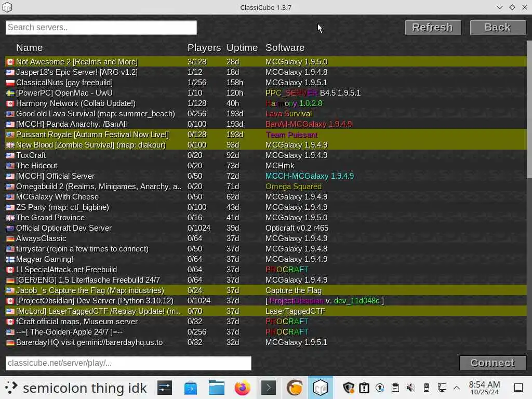The image size is (532, 399).
Task: Select Puissant Royale server row
Action: pos(265,135)
